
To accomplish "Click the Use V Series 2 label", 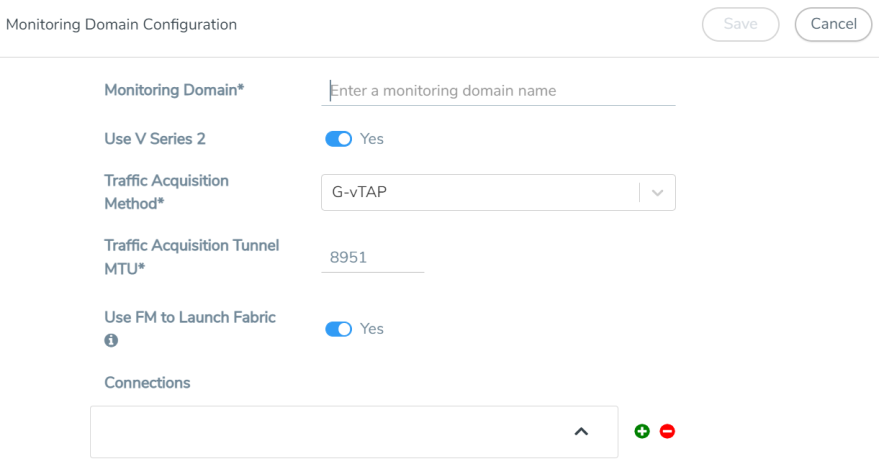I will (x=155, y=139).
